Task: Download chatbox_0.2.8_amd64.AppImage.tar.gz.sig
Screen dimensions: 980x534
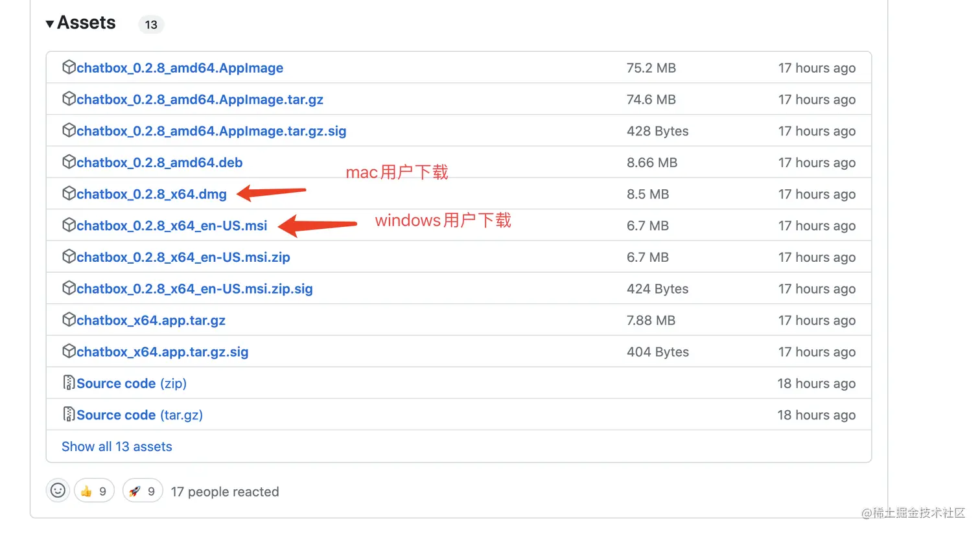Action: click(211, 132)
